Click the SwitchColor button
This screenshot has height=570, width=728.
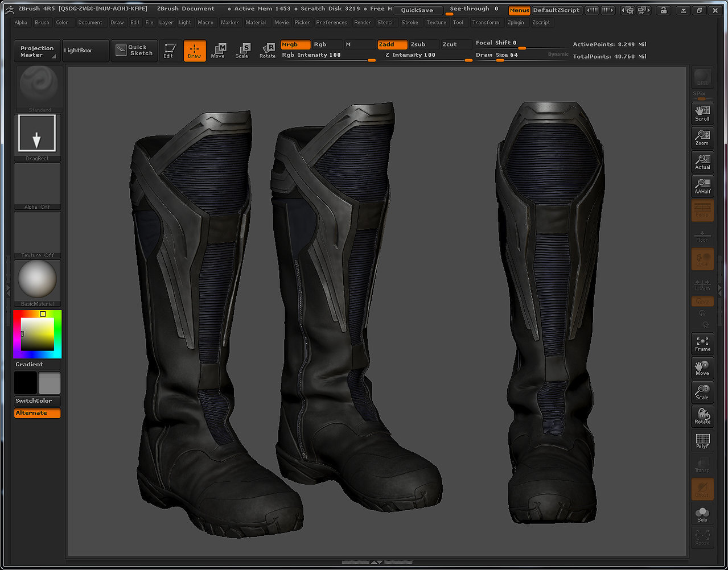point(37,401)
